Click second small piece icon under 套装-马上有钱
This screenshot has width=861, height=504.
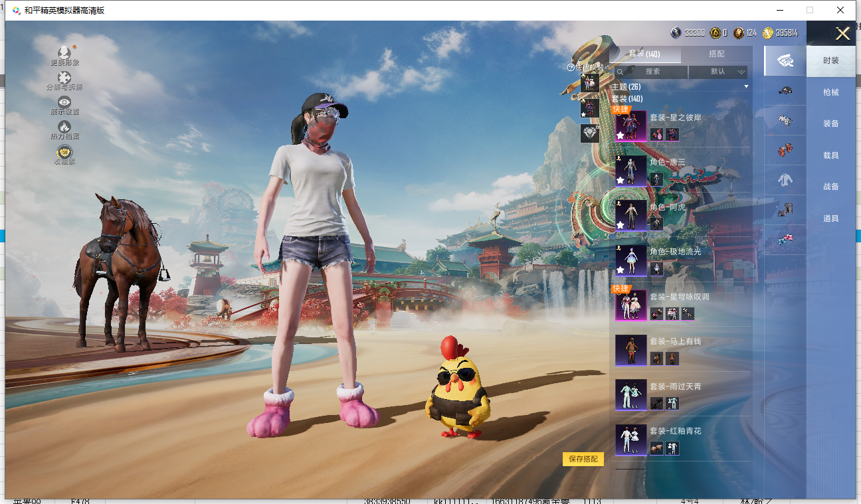[672, 359]
